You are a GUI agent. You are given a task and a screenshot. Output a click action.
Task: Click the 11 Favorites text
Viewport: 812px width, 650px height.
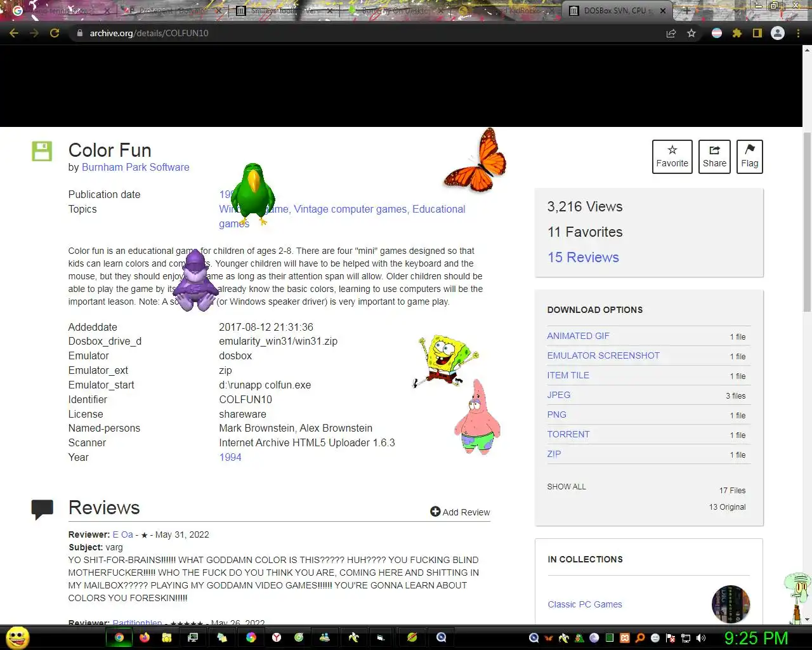click(x=585, y=232)
